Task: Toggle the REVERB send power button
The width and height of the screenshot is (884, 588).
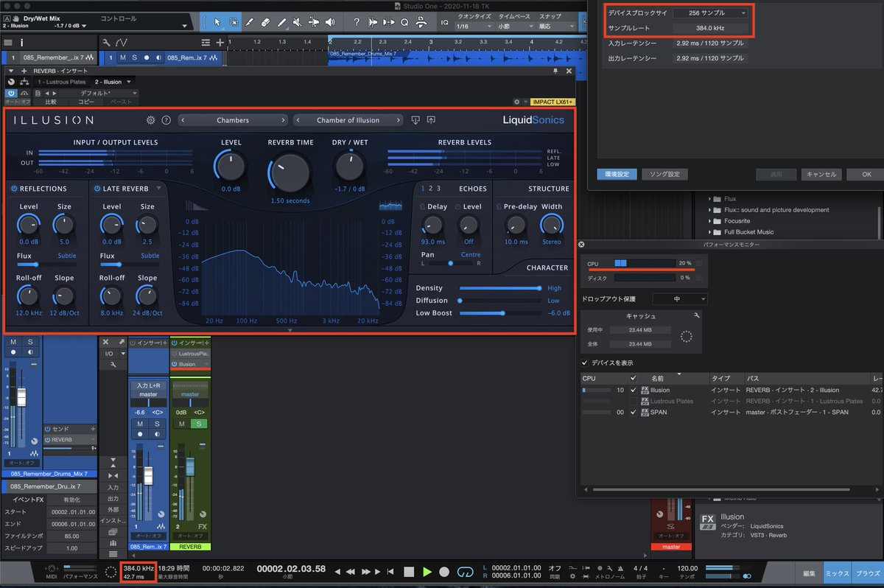Action: [47, 439]
